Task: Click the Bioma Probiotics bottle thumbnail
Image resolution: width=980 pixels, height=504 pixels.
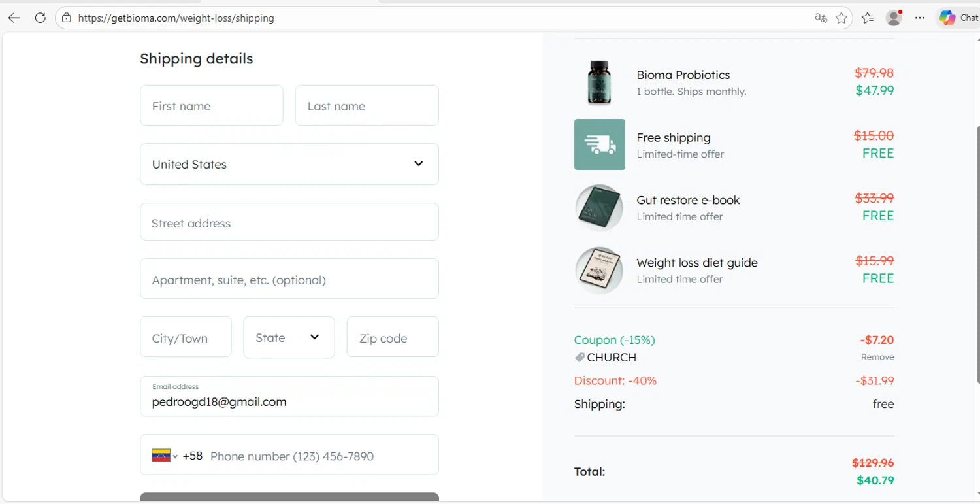Action: 599,82
